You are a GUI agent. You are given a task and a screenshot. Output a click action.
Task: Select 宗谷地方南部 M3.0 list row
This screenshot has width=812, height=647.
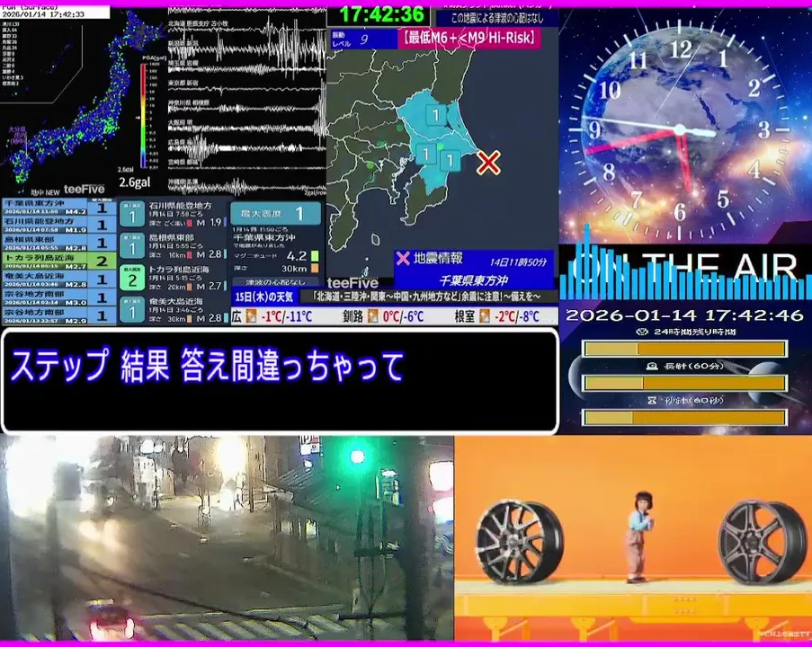point(58,297)
